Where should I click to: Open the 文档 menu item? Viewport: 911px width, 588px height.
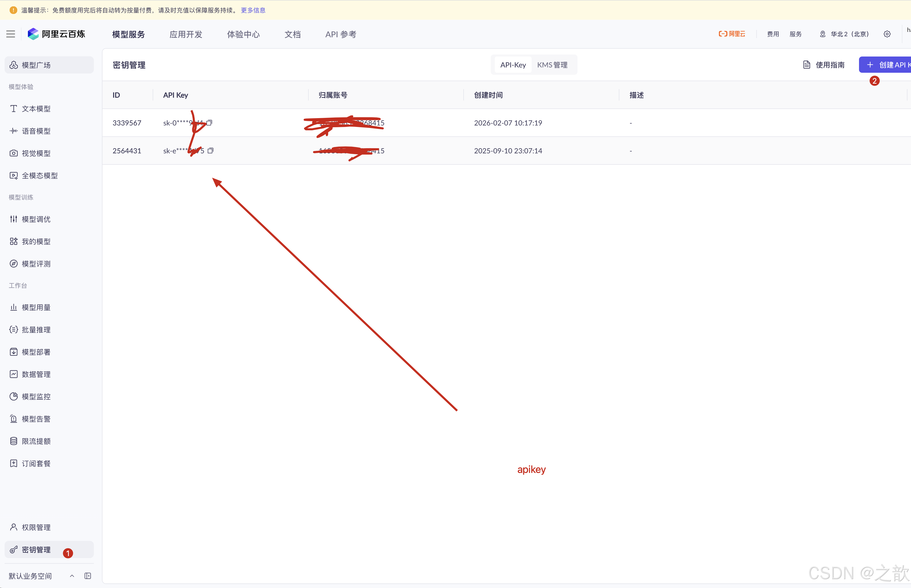pos(292,34)
